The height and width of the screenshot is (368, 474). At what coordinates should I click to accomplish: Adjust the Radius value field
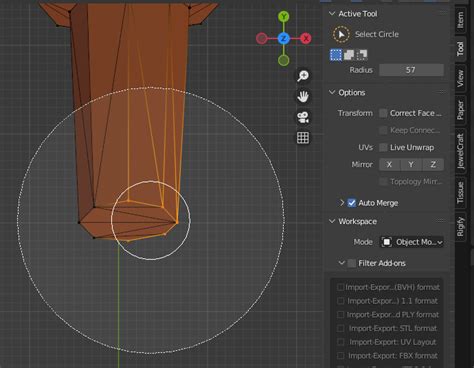pyautogui.click(x=411, y=70)
